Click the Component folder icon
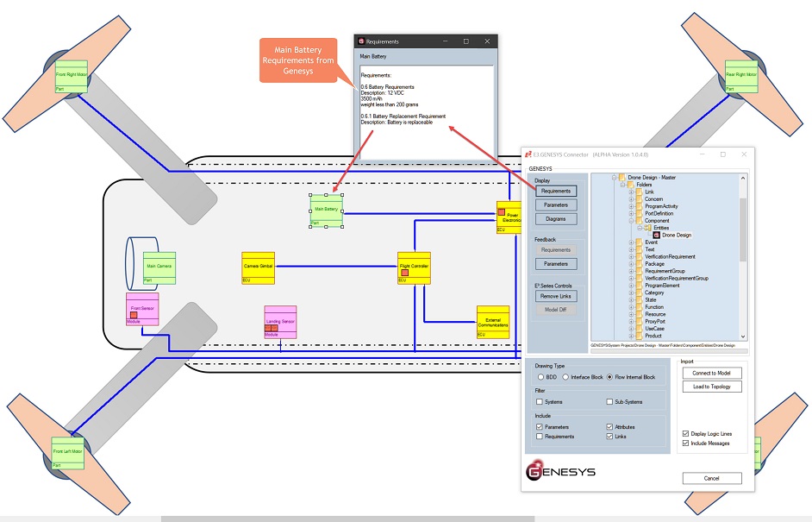Screen dimensions: 812x522 639,220
